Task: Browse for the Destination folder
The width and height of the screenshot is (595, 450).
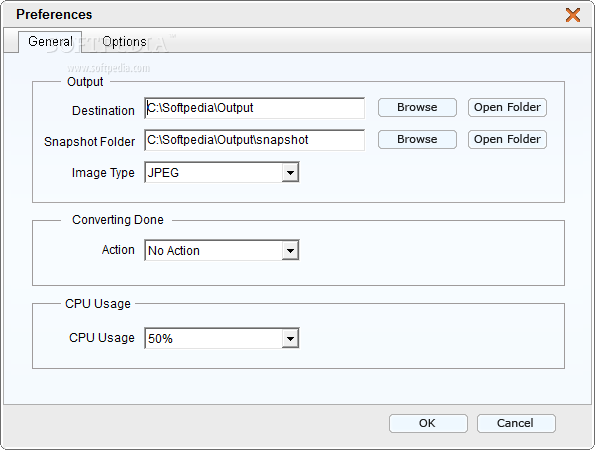Action: pyautogui.click(x=417, y=107)
